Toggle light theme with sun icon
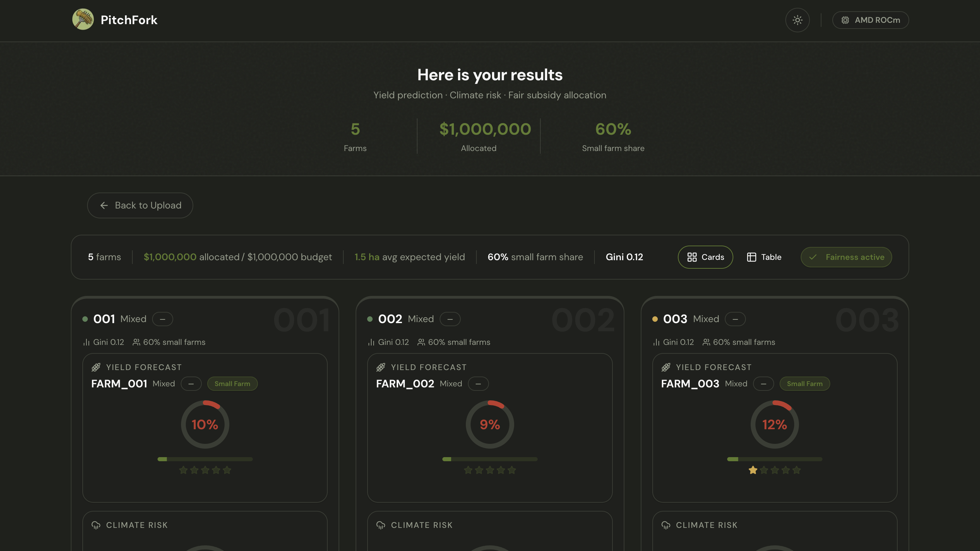The image size is (980, 551). [797, 20]
